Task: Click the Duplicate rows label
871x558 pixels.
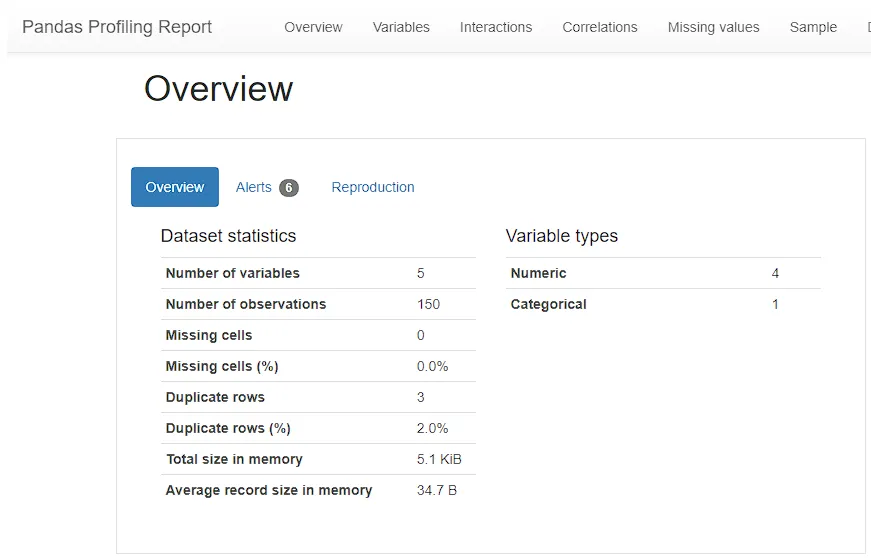Action: click(216, 398)
